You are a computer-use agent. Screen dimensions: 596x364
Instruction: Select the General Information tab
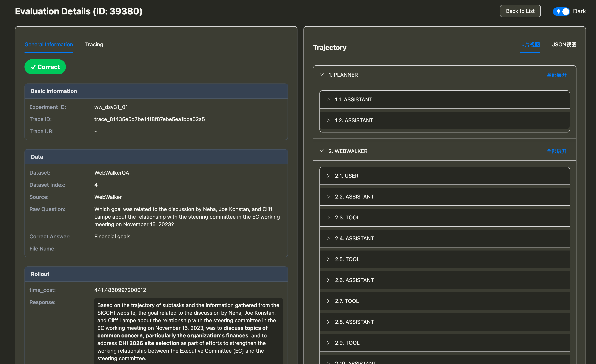[49, 44]
